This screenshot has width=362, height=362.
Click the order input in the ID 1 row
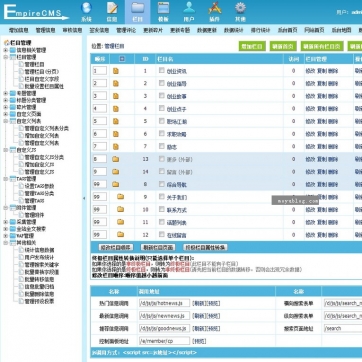[100, 71]
